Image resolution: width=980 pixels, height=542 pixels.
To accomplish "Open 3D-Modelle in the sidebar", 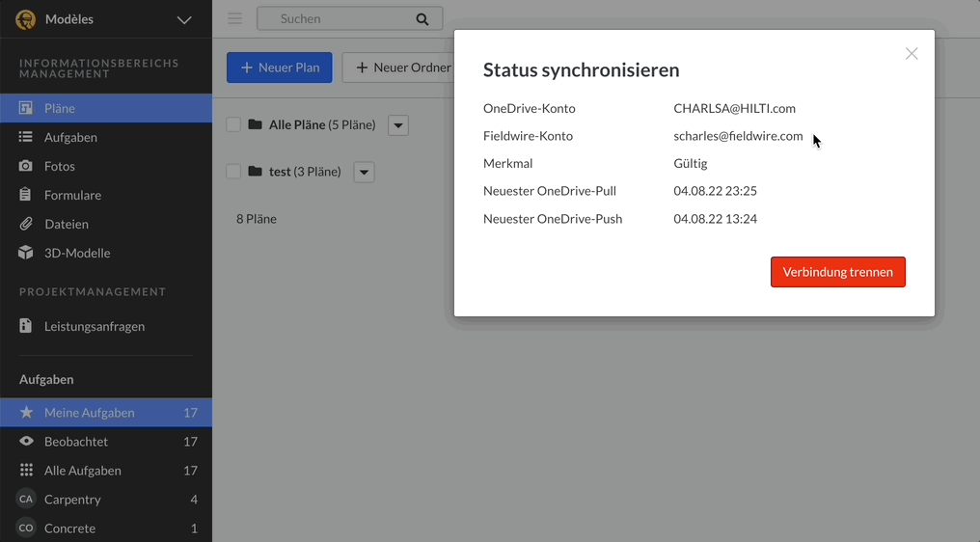I will click(106, 253).
